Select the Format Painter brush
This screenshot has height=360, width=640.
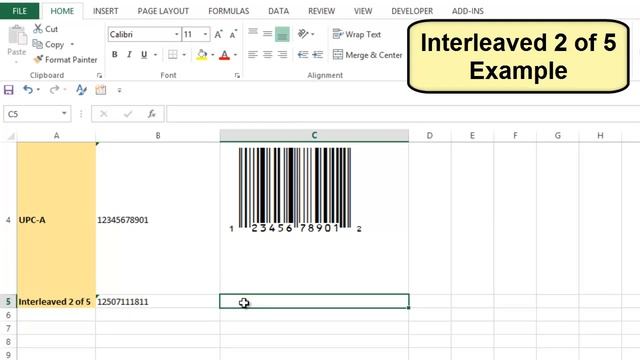point(38,60)
